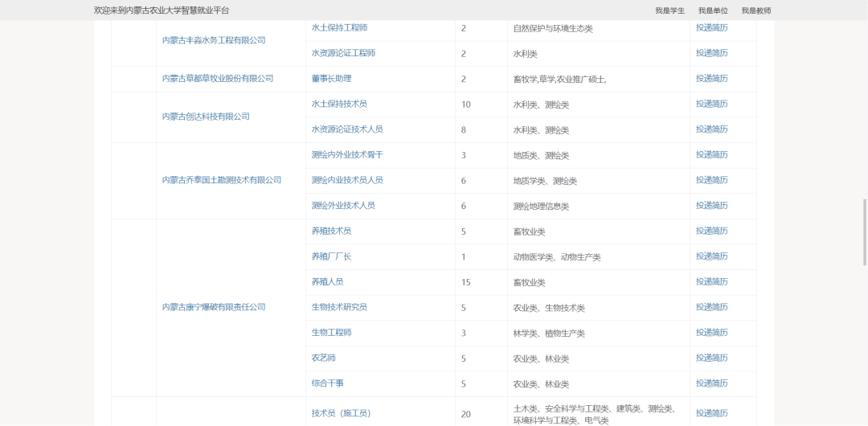Open the 董事长助理 job posting

(331, 79)
